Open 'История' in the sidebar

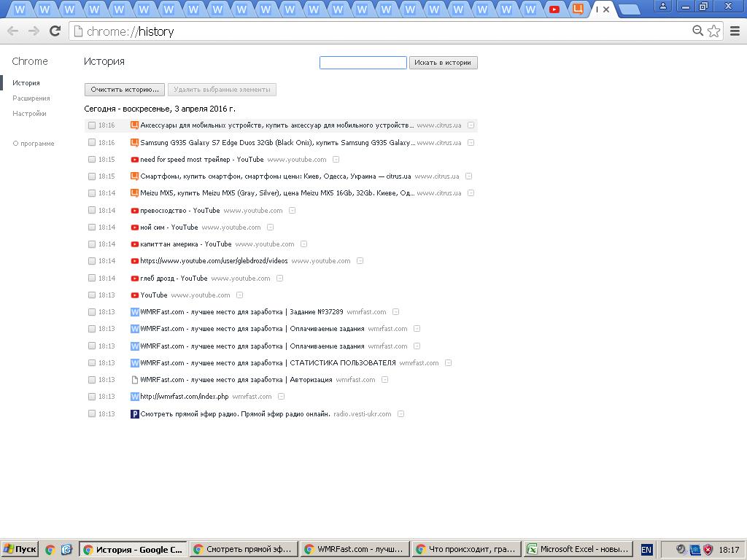[26, 83]
